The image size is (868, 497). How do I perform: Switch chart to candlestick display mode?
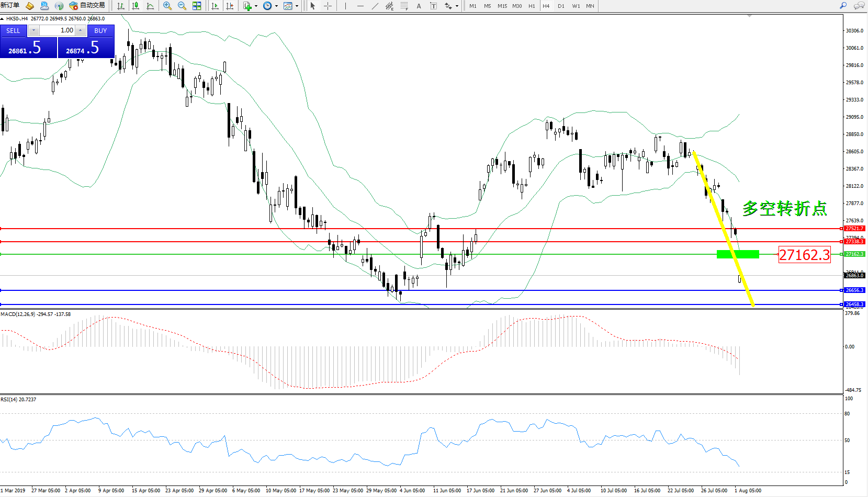136,6
